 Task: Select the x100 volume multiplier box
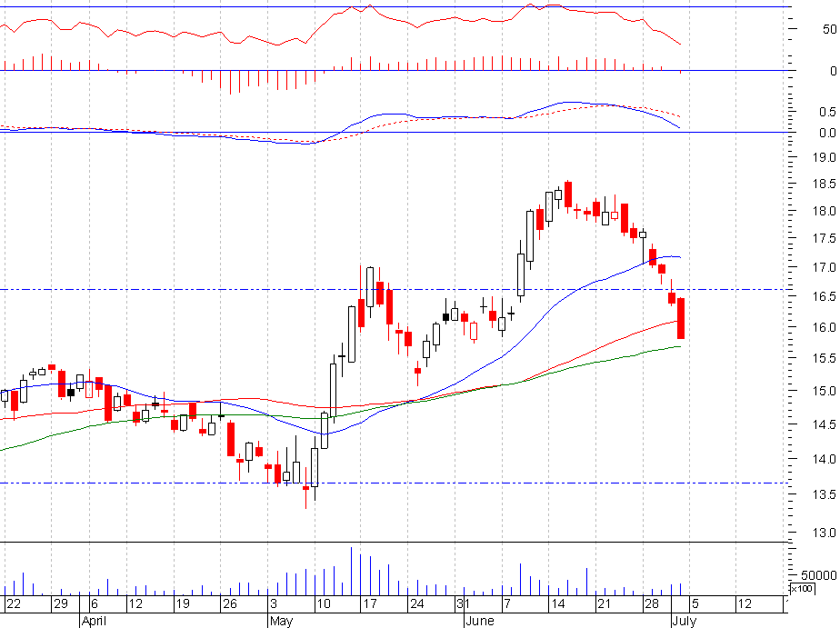[802, 589]
